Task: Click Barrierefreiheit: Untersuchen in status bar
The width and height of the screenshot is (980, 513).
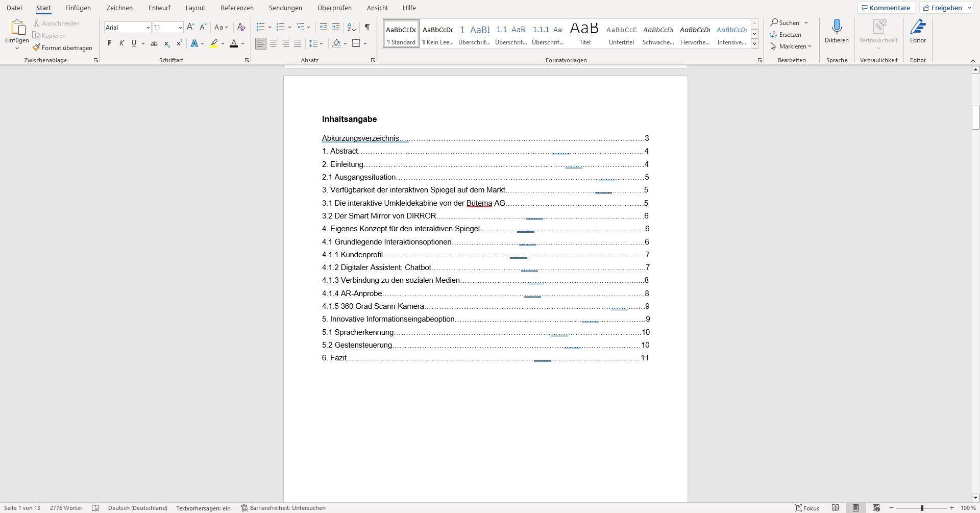Action: pyautogui.click(x=283, y=508)
